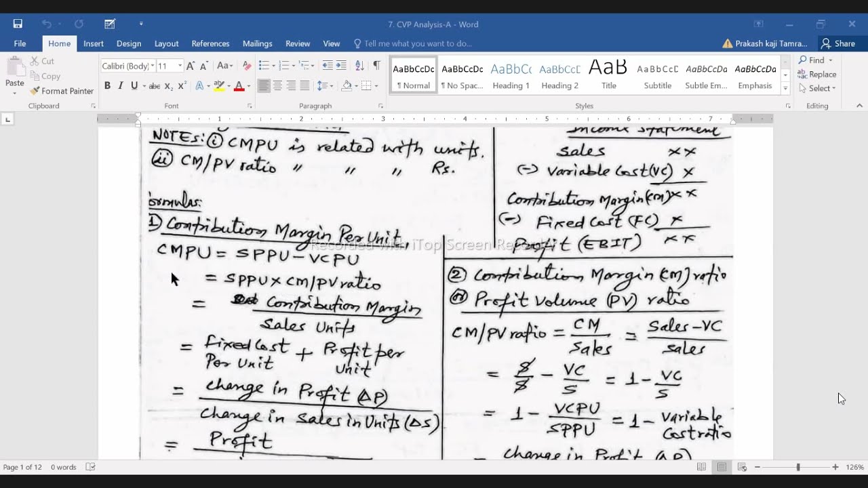Click the Cut command
The height and width of the screenshot is (488, 868).
click(x=42, y=61)
